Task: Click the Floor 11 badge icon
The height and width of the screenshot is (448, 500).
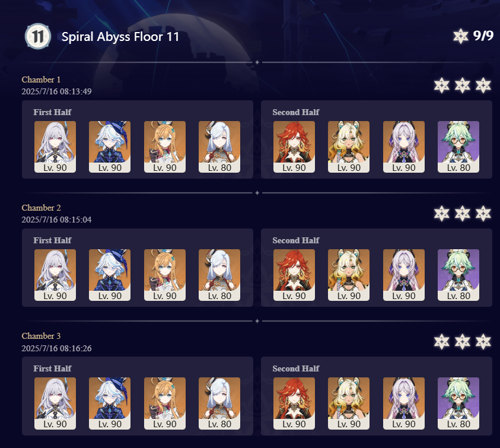Action: 37,36
